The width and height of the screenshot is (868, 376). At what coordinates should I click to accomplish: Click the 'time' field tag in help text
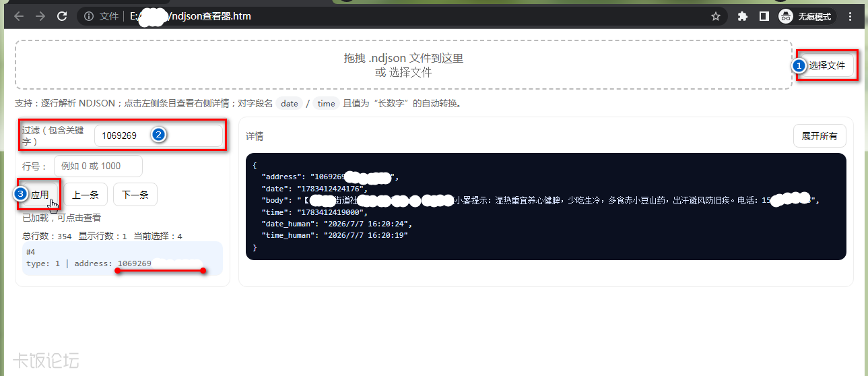[x=326, y=103]
